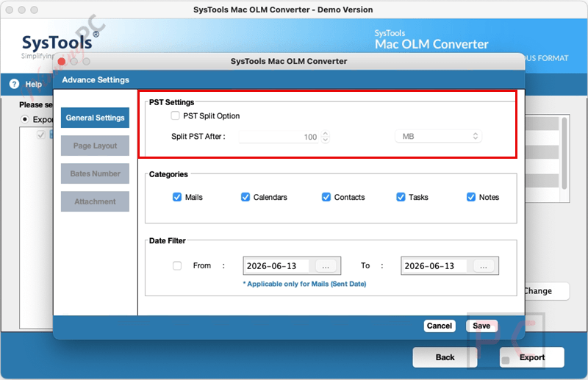Open Help in the main window toolbar

pyautogui.click(x=33, y=84)
